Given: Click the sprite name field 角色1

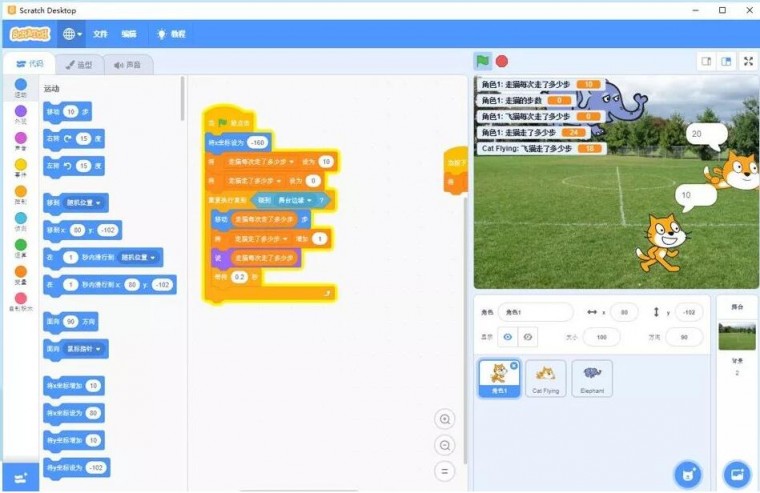Looking at the screenshot, I should (x=536, y=312).
